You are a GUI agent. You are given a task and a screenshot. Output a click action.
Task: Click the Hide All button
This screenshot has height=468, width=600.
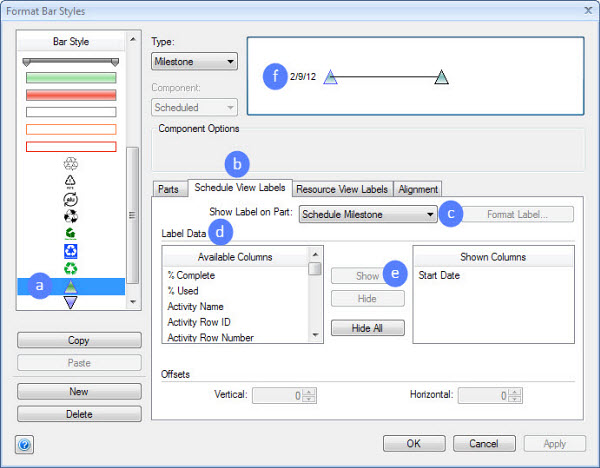tap(367, 328)
